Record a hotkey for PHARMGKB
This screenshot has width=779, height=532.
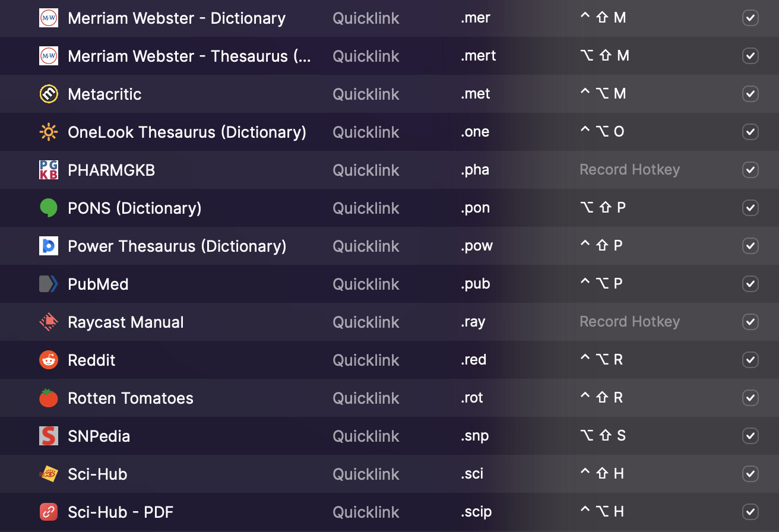click(x=629, y=170)
